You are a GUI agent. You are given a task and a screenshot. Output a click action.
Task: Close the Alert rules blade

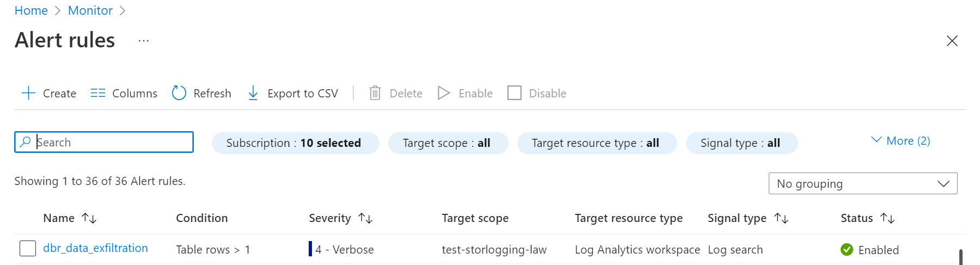click(952, 41)
